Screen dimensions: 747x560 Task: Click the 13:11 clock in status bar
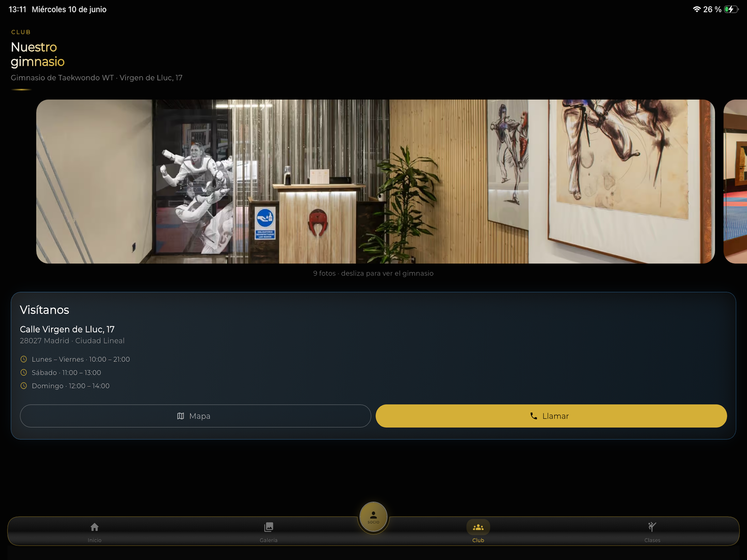click(17, 10)
